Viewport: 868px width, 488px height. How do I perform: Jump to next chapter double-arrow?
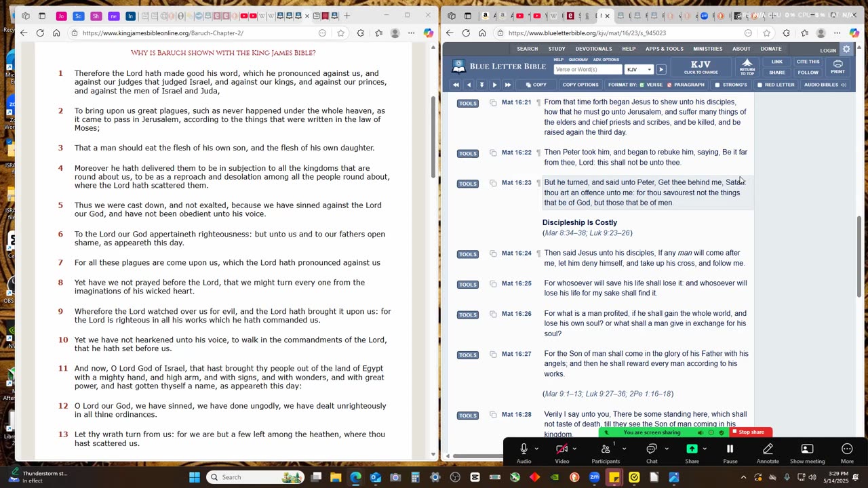point(507,85)
